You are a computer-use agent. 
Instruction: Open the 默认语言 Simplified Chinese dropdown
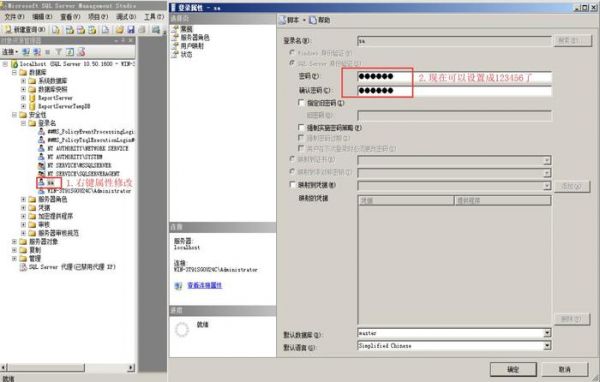547,346
